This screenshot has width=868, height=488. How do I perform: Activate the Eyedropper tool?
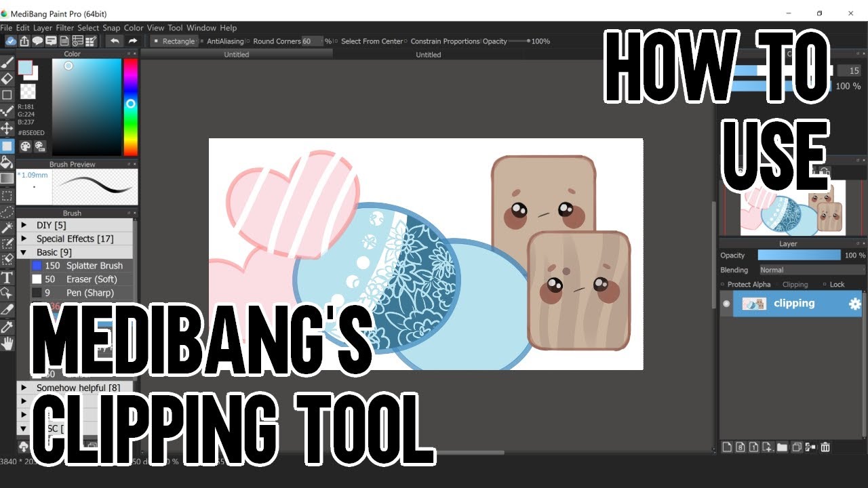coord(7,327)
